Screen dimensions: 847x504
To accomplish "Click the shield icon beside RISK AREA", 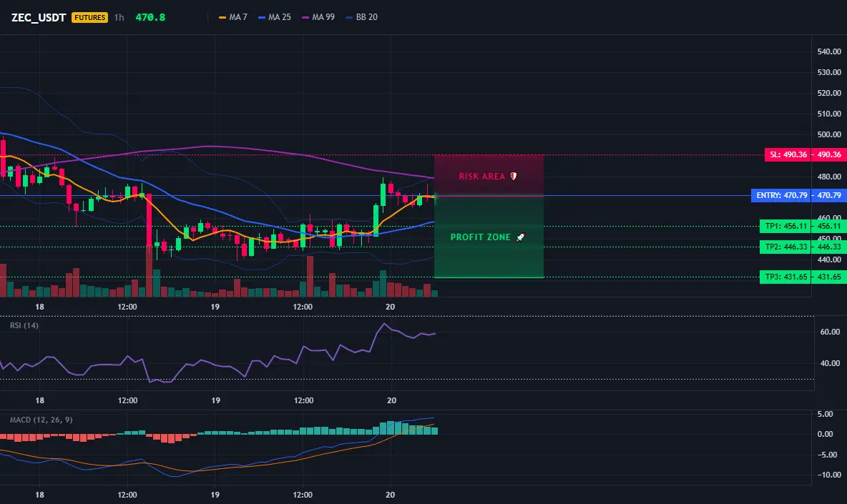I will 514,177.
